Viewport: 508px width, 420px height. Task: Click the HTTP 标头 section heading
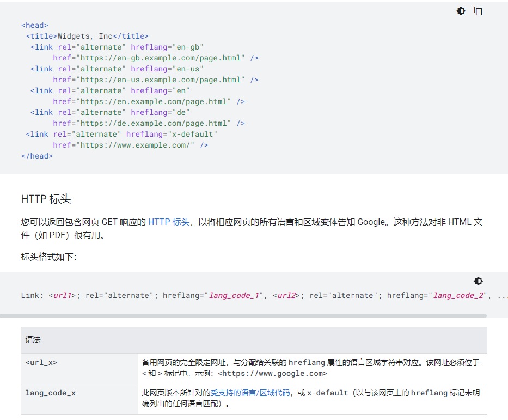pos(46,199)
